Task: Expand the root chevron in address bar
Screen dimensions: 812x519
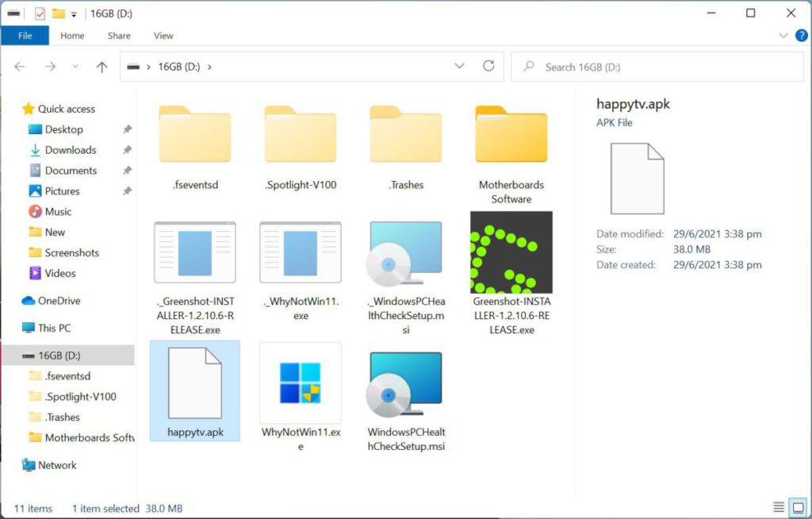Action: [148, 67]
